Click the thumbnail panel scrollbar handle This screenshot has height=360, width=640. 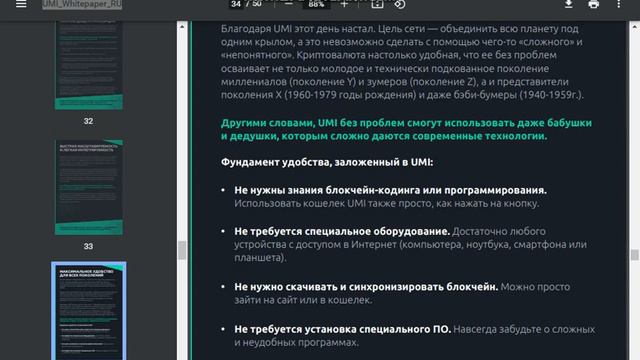(182, 250)
